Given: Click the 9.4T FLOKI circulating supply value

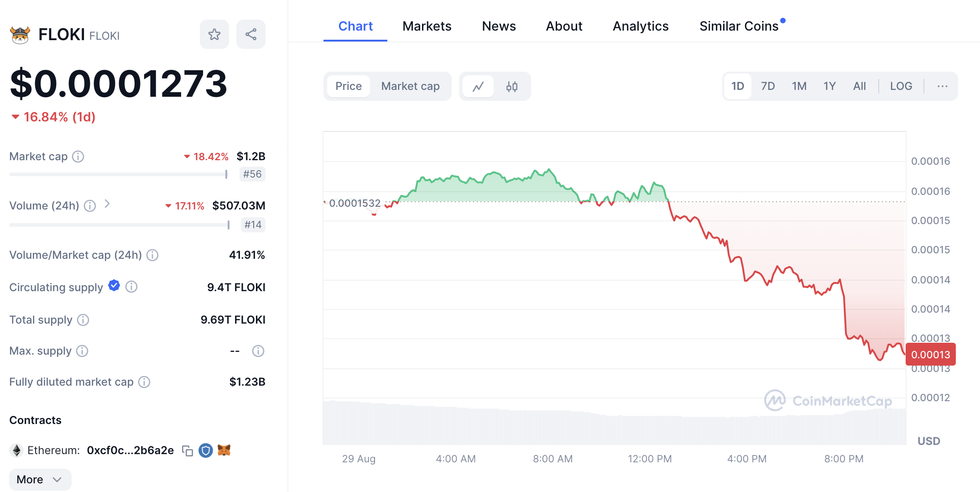Looking at the screenshot, I should [x=236, y=288].
